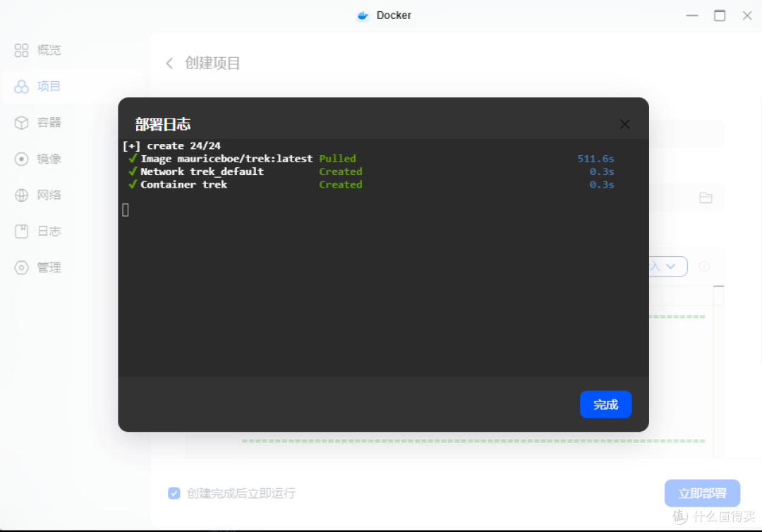
Task: Click '511.6s' duration value
Action: pos(595,159)
